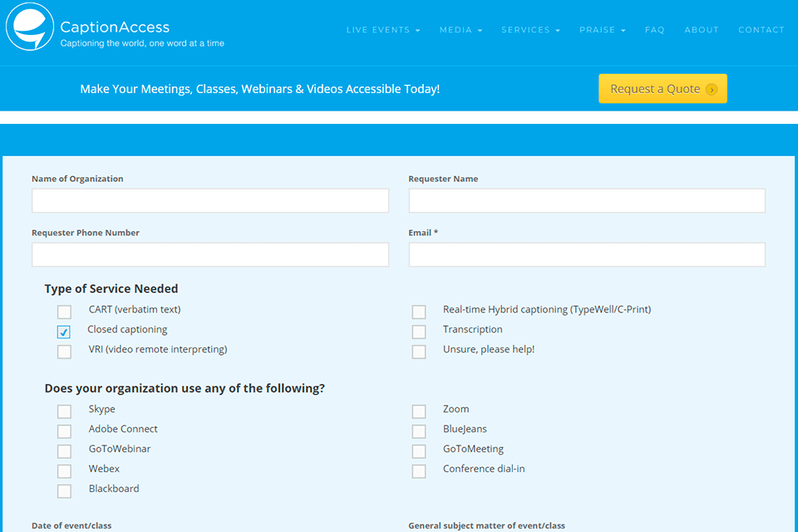The height and width of the screenshot is (532, 798).
Task: Enable the GoToWebinar checkbox
Action: click(x=64, y=451)
